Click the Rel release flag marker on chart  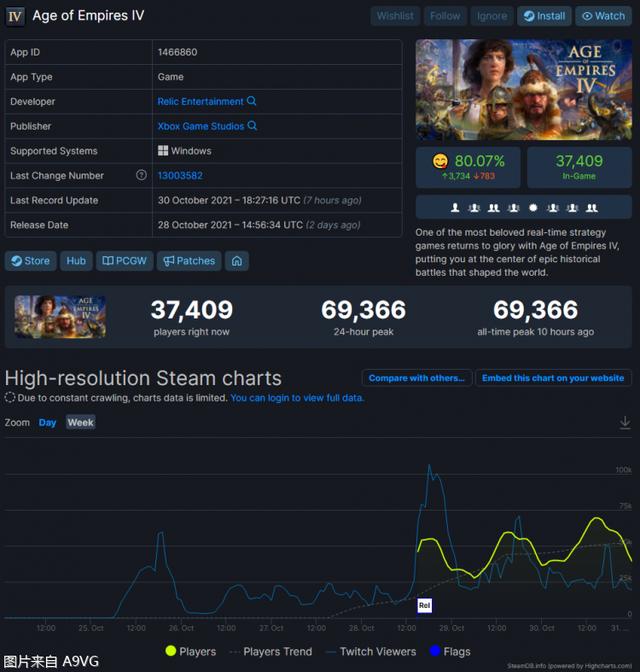[x=424, y=605]
